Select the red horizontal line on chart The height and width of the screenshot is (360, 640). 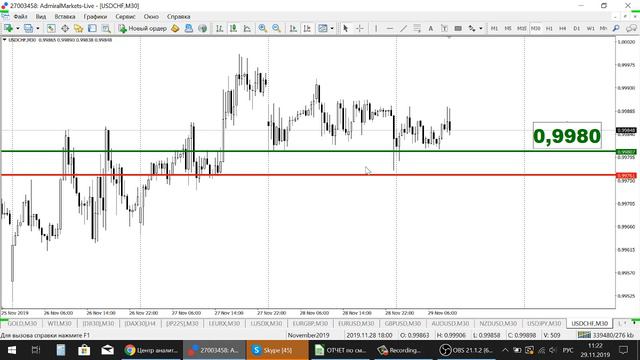pyautogui.click(x=308, y=175)
